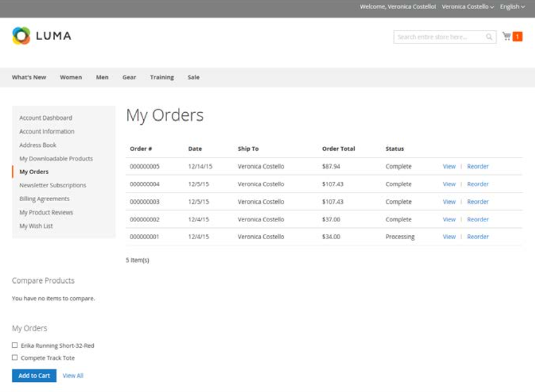This screenshot has height=392, width=535.
Task: Click the Order # column header
Action: [x=141, y=149]
